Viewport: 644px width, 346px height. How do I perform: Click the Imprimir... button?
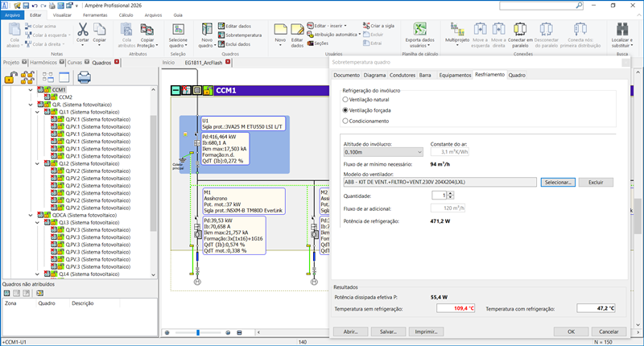427,331
